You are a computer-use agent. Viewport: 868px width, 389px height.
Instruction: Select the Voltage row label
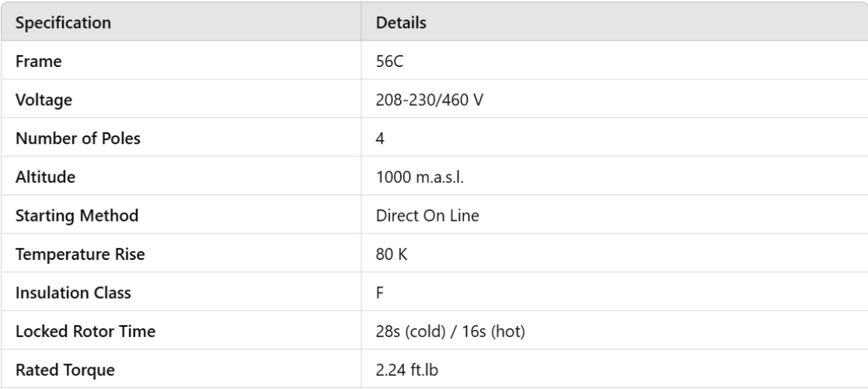pos(42,100)
